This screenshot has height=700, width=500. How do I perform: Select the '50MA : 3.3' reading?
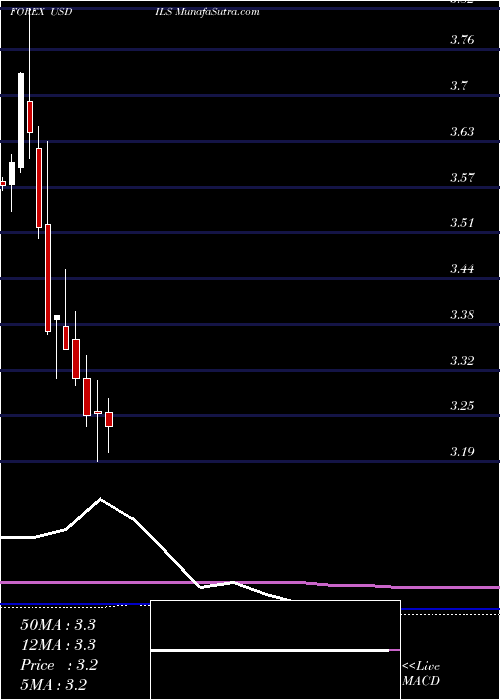[58, 625]
